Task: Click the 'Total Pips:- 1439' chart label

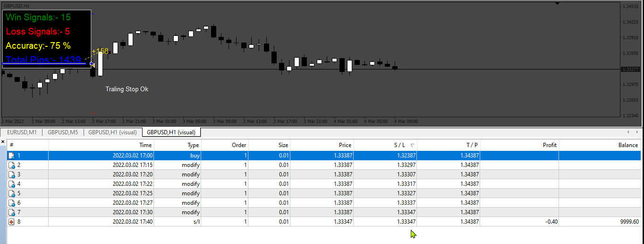Action: click(43, 60)
